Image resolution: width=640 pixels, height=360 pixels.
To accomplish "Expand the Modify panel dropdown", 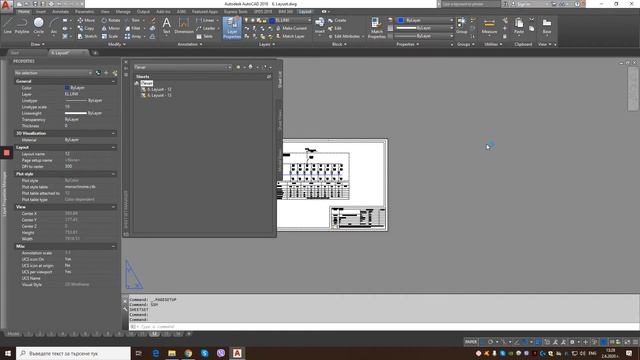I will [x=117, y=44].
